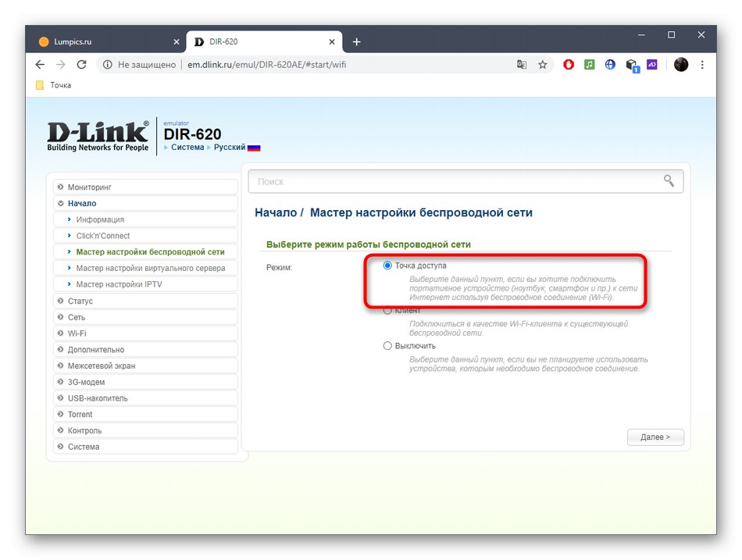Select the Точка доступа radio button
The height and width of the screenshot is (560, 742).
tap(387, 265)
